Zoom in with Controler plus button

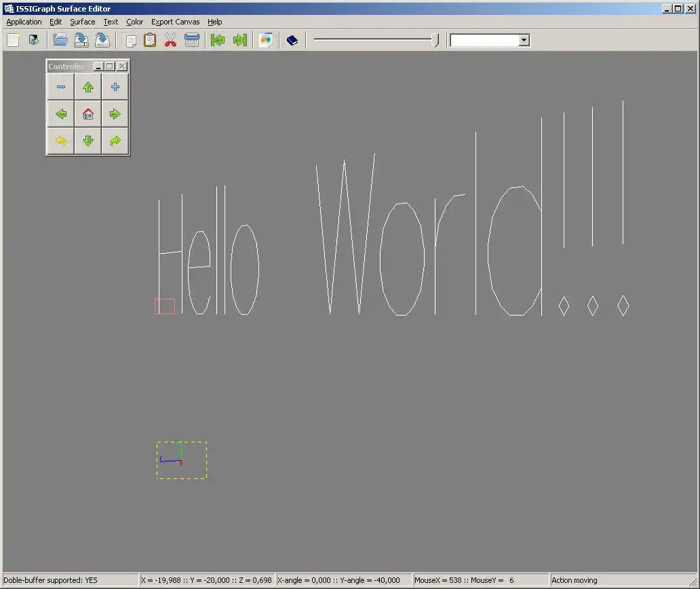pos(115,87)
